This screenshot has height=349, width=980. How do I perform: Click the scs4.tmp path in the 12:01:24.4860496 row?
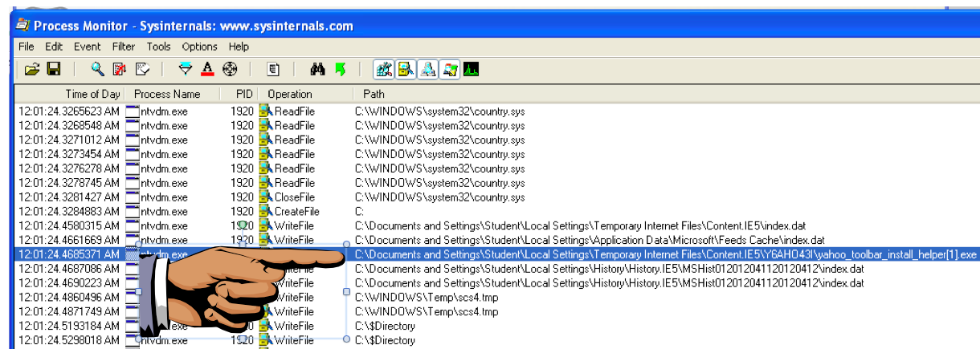pos(427,298)
